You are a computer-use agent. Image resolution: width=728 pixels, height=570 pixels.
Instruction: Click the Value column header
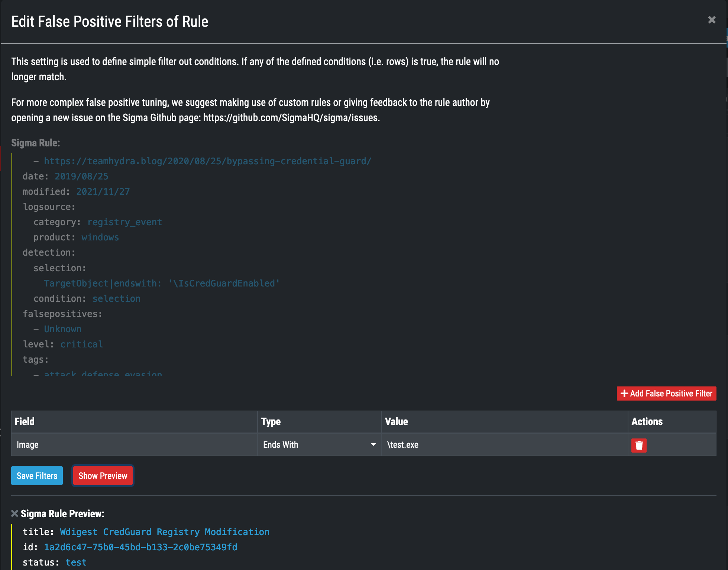pos(396,422)
